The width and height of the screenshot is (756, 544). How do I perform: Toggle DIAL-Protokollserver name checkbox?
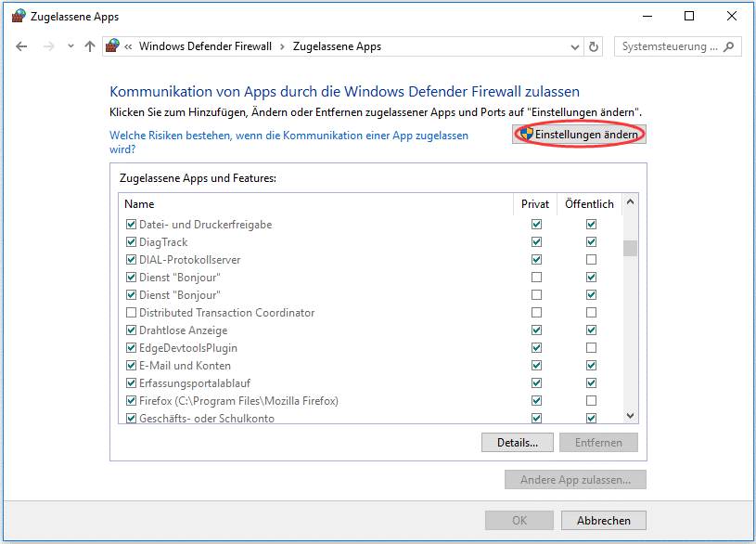coord(131,260)
